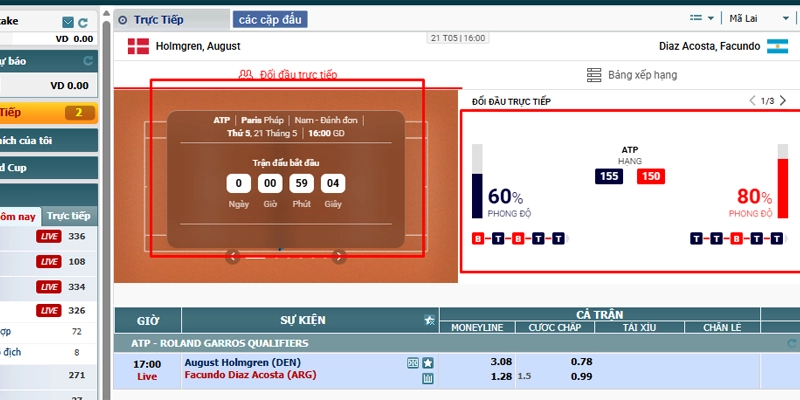Open the các cặp đấu tab
This screenshot has height=400, width=800.
click(x=270, y=20)
